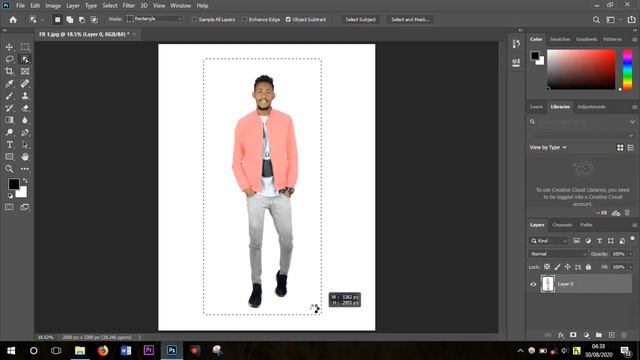640x360 pixels.
Task: Select the Healing Brush tool
Action: [25, 84]
